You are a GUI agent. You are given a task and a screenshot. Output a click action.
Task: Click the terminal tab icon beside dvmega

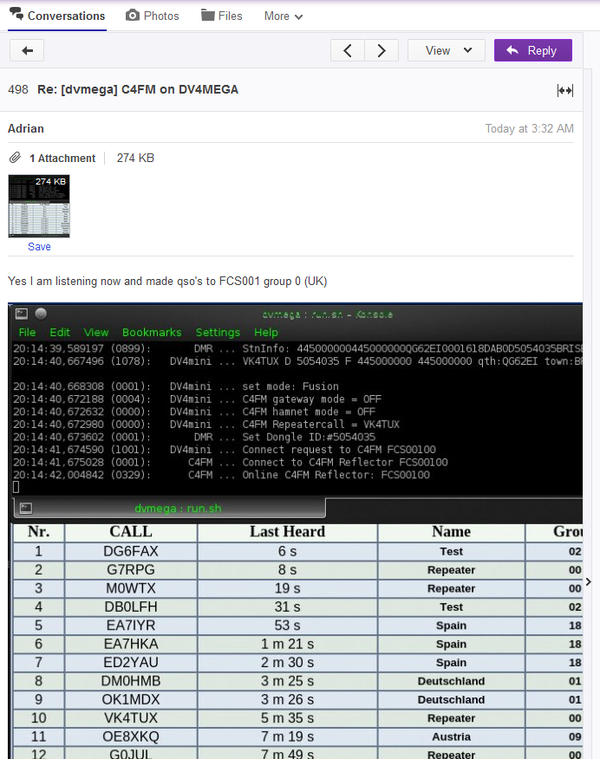coord(26,508)
